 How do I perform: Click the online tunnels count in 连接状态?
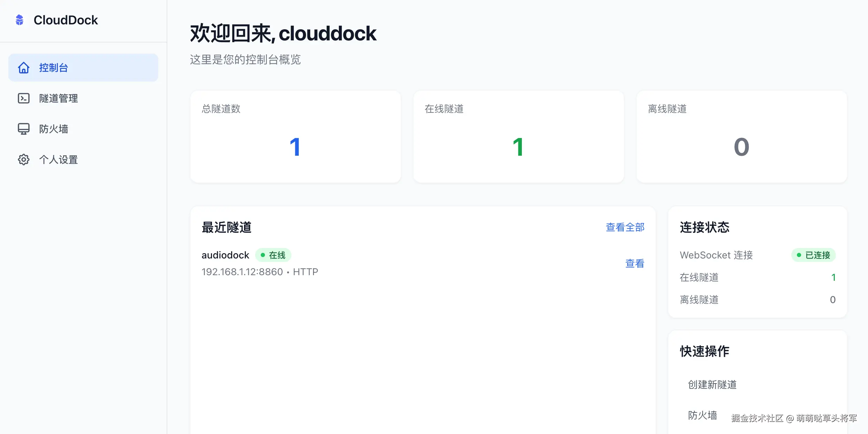tap(834, 277)
